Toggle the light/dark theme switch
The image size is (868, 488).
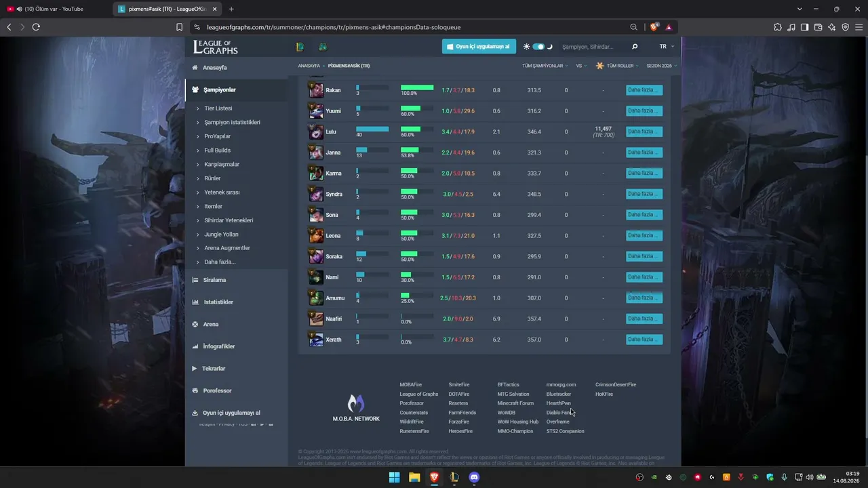point(538,47)
